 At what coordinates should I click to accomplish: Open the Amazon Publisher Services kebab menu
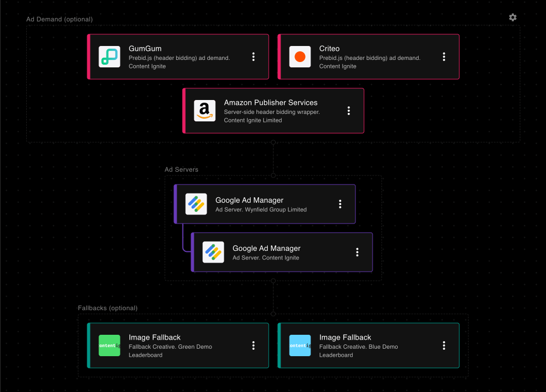348,111
